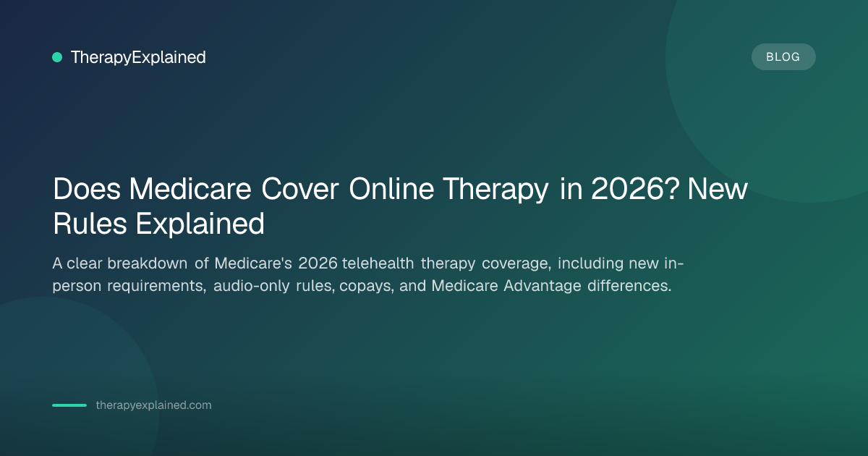
Task: Select the BLOG badge
Action: pos(783,57)
